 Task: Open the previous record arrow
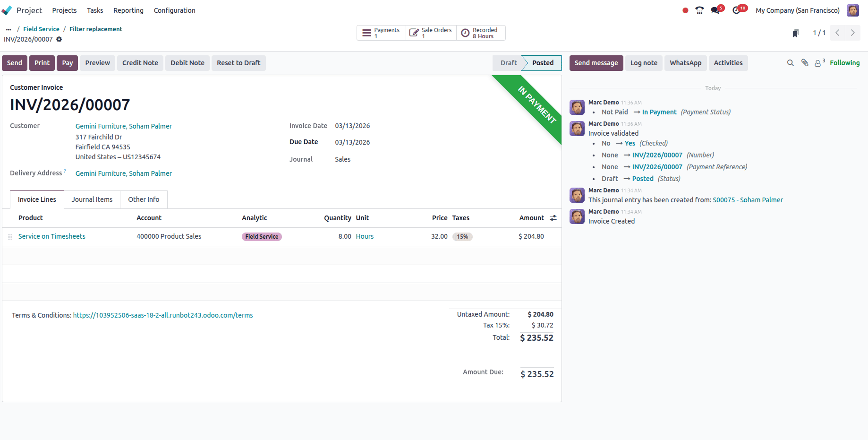pyautogui.click(x=837, y=33)
